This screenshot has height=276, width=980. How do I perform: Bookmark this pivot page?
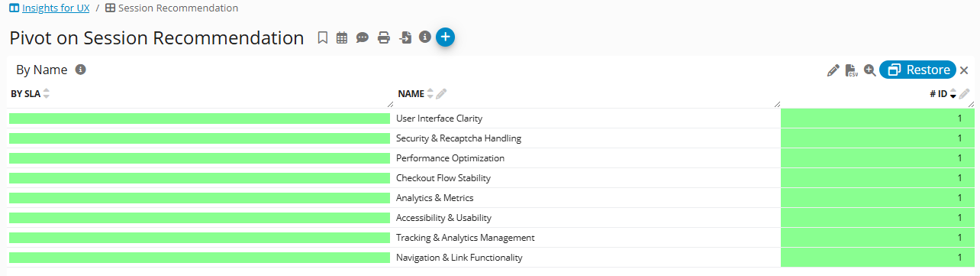tap(322, 37)
